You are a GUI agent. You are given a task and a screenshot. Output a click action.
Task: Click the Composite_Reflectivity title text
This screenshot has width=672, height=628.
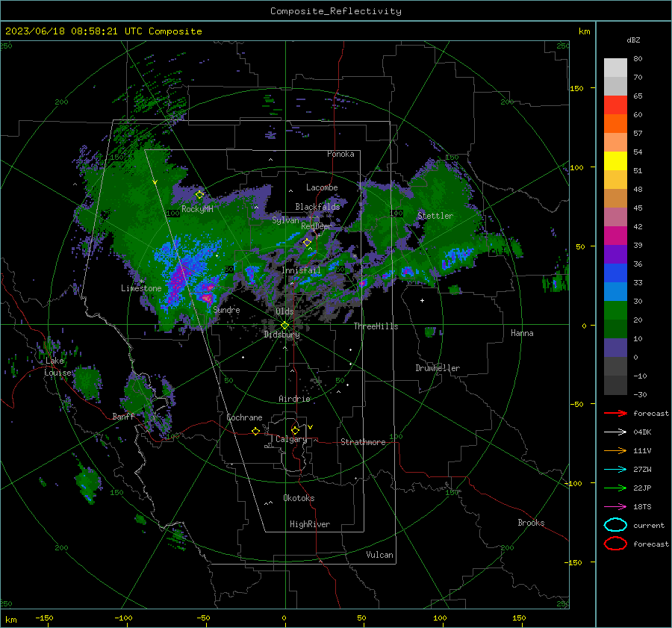(335, 11)
